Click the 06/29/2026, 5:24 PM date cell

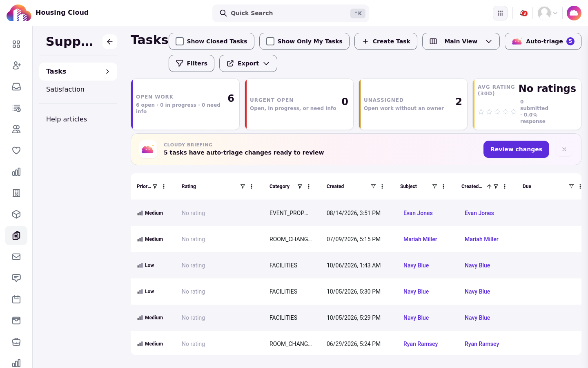(x=354, y=344)
